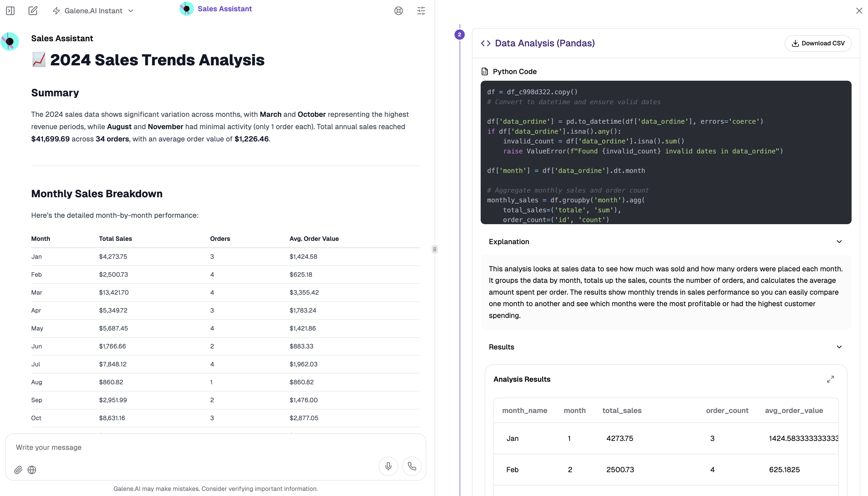Click the panel divider drag handle
This screenshot has width=868, height=496.
pos(435,249)
